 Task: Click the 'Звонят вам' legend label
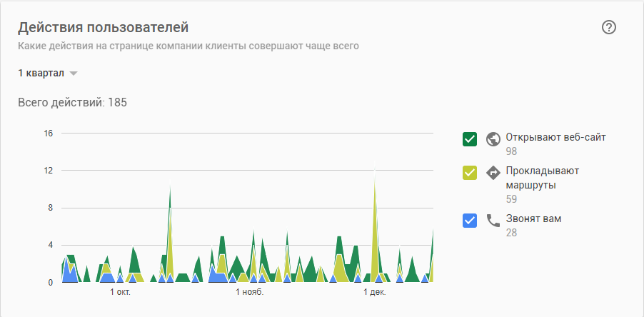coord(533,219)
